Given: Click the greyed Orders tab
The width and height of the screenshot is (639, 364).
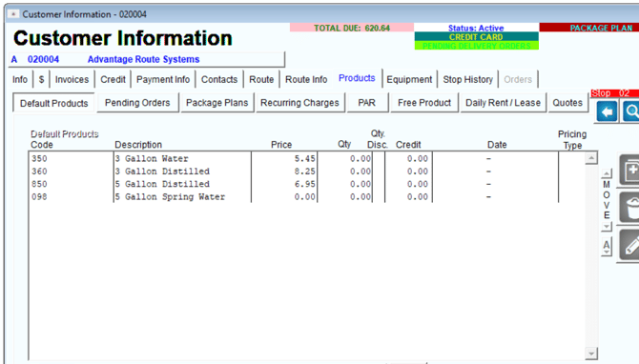Looking at the screenshot, I should [518, 79].
